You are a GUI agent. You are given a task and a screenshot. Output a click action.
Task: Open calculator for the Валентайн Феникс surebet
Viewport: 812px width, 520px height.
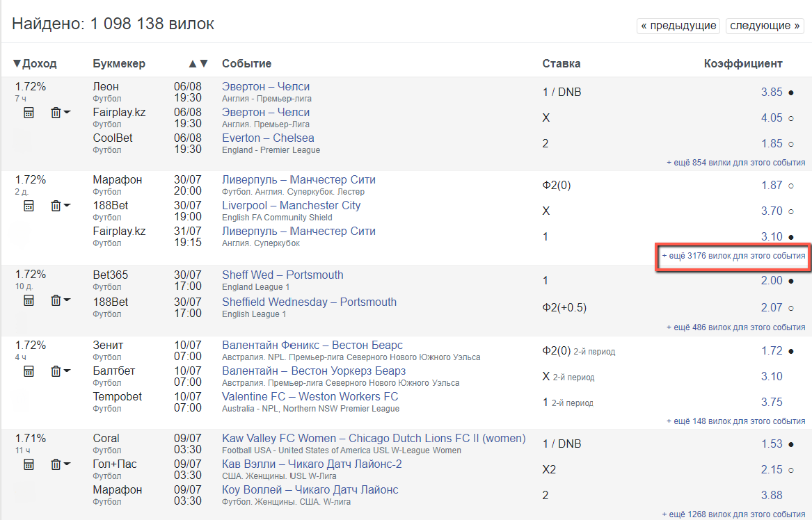coord(29,371)
